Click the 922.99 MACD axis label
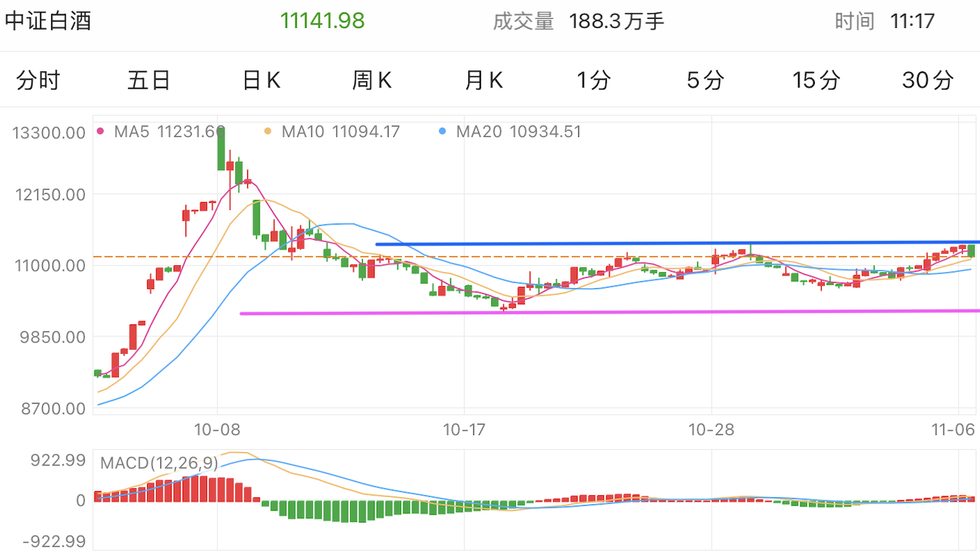Screen dimensions: 980x554 click(x=58, y=460)
